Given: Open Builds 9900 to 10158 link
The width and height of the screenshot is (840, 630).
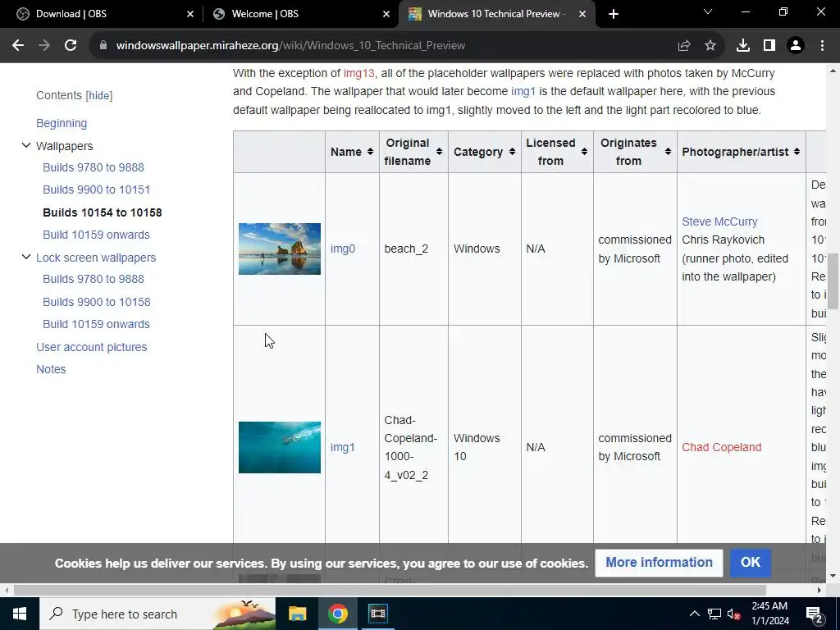Looking at the screenshot, I should 97,302.
